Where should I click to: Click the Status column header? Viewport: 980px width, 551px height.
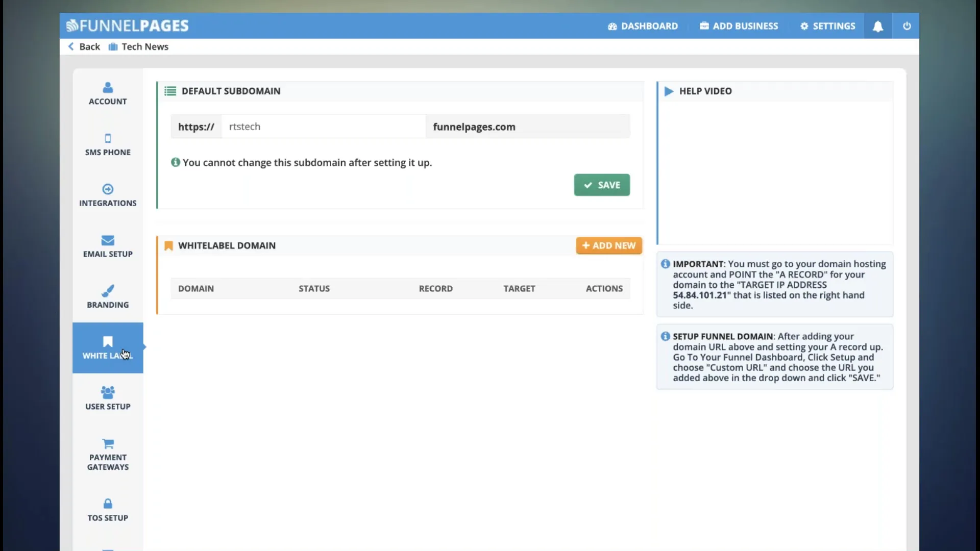[314, 288]
